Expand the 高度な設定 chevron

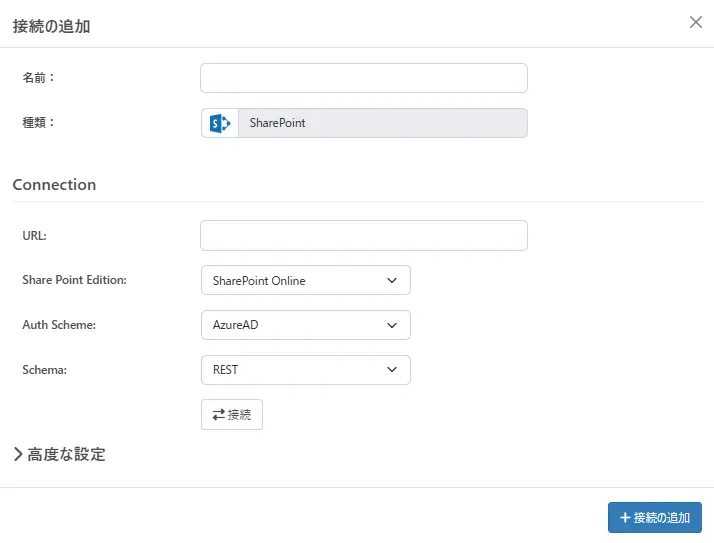(18, 454)
